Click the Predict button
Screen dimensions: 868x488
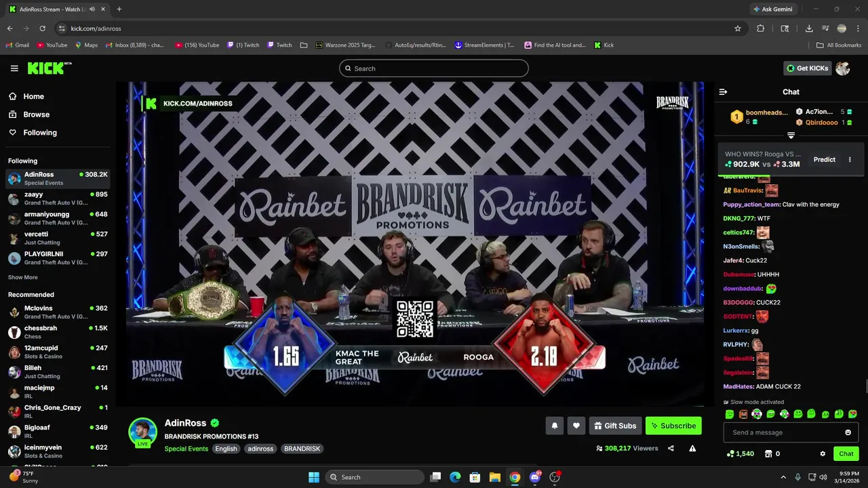pos(825,159)
